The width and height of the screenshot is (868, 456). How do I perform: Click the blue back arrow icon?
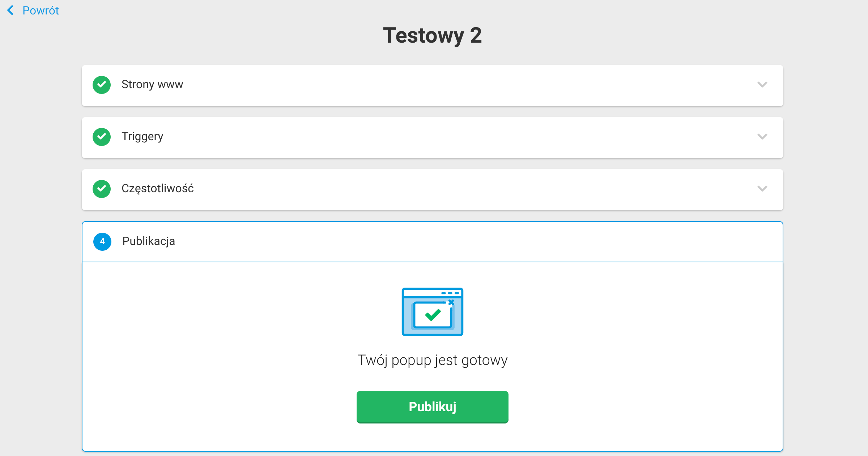(x=10, y=10)
